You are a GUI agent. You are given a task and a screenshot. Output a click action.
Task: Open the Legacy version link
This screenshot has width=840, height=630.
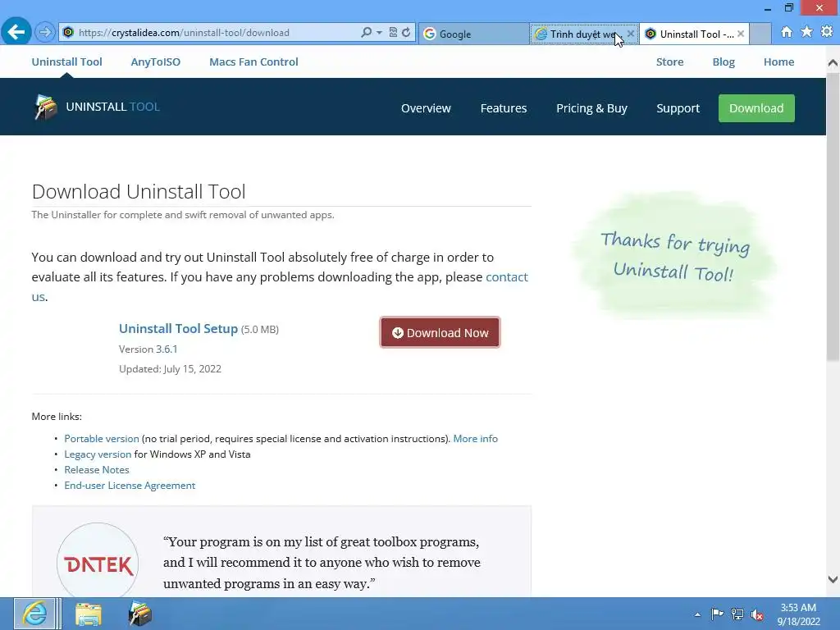click(98, 454)
